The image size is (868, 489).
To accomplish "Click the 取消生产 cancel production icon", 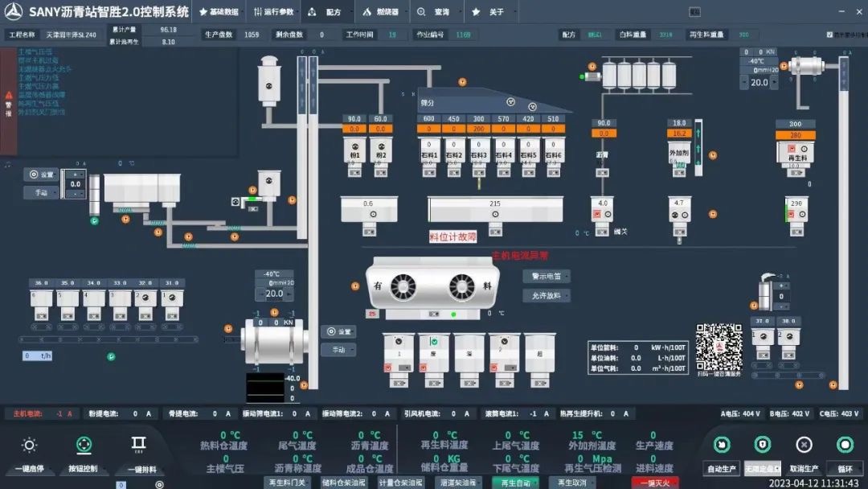I will coord(803,445).
